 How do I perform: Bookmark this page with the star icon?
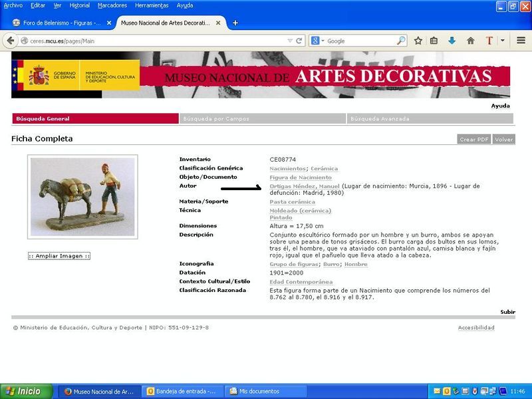point(418,41)
